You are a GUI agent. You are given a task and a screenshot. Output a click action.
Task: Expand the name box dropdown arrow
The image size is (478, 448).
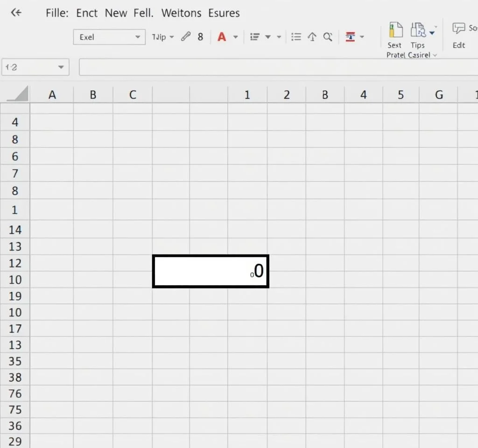point(61,67)
